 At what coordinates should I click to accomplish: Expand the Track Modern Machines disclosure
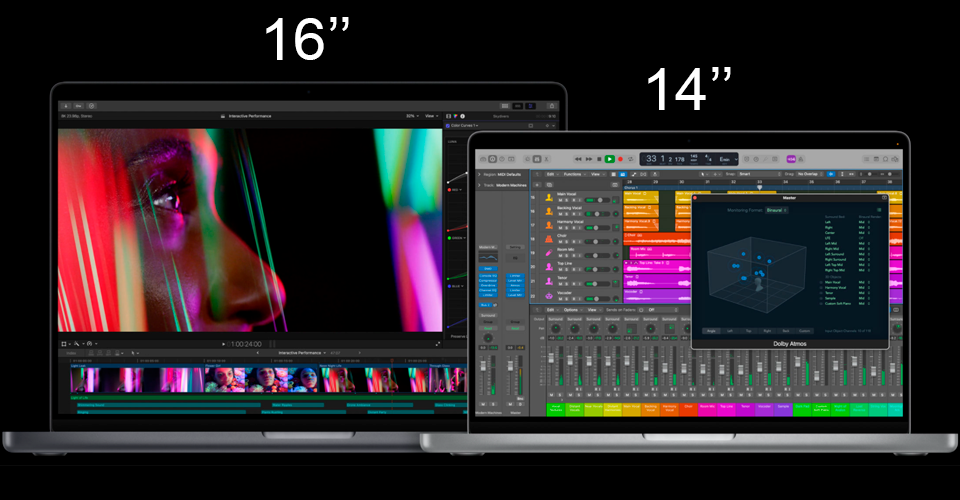click(x=479, y=185)
